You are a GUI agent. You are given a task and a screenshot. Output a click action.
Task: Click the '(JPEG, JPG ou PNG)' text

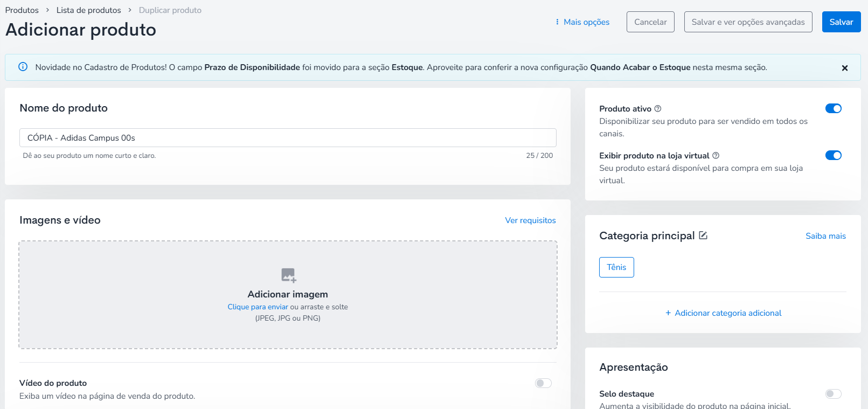(x=288, y=318)
